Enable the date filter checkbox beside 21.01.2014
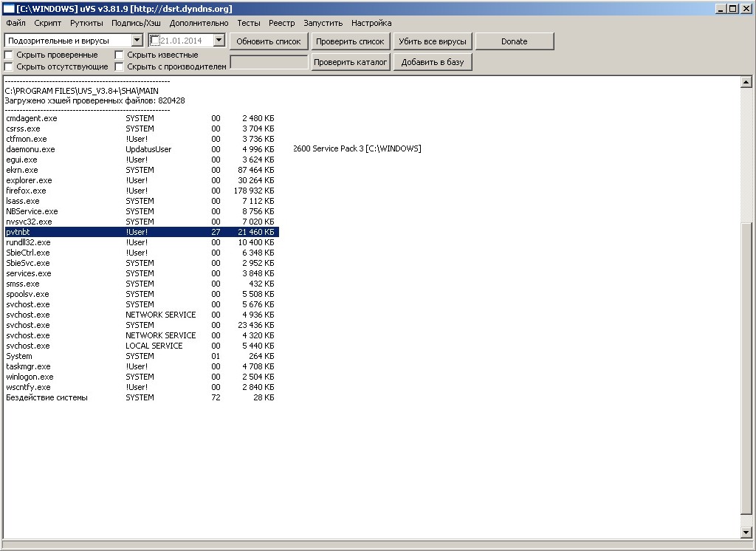The image size is (756, 551). tap(154, 41)
